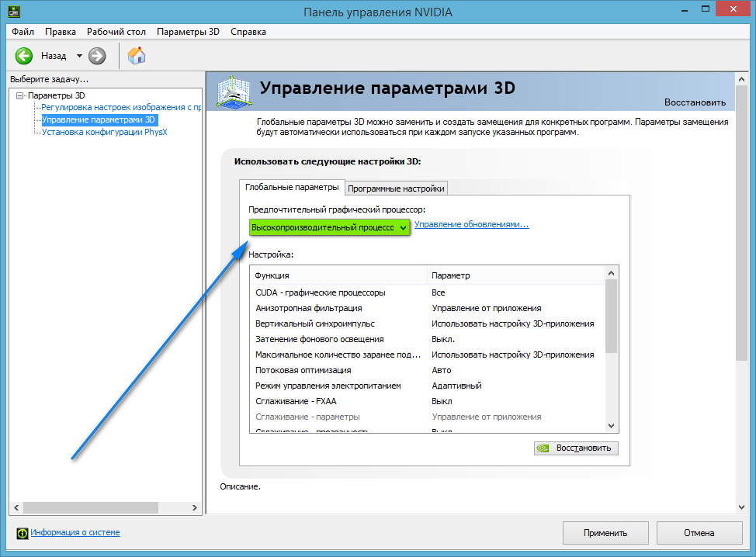The height and width of the screenshot is (557, 756).
Task: Open the Файл menu
Action: 23,32
